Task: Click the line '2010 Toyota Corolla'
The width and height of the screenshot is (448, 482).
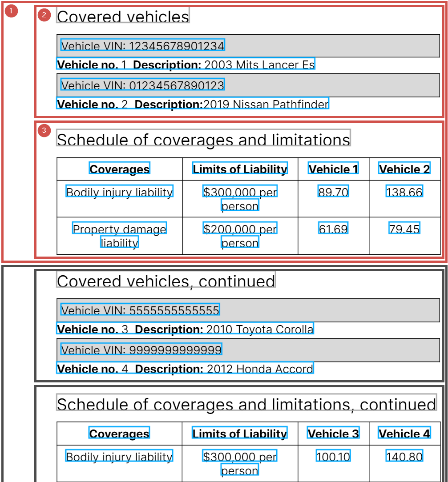Action: click(x=185, y=328)
